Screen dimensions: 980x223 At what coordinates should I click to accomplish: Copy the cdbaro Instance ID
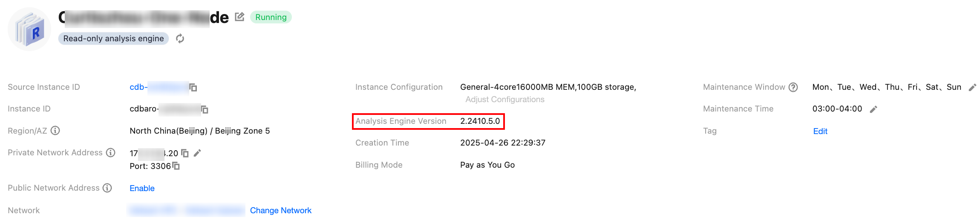click(x=205, y=109)
